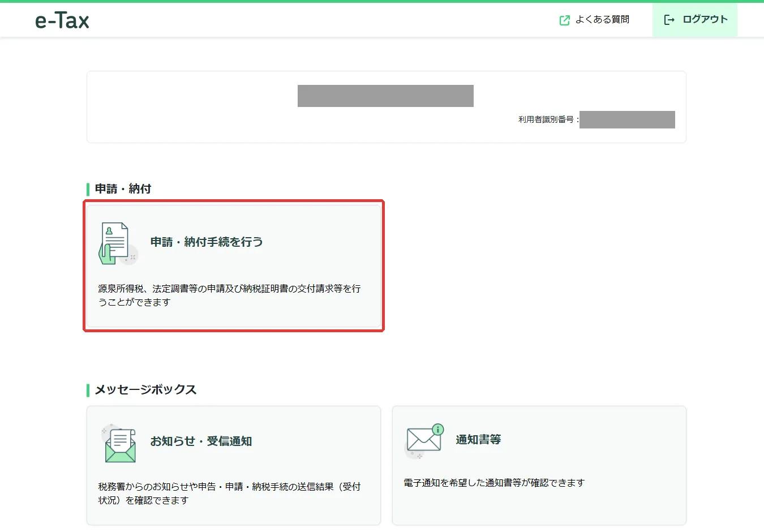
Task: Click the logout arrow icon
Action: pyautogui.click(x=669, y=20)
